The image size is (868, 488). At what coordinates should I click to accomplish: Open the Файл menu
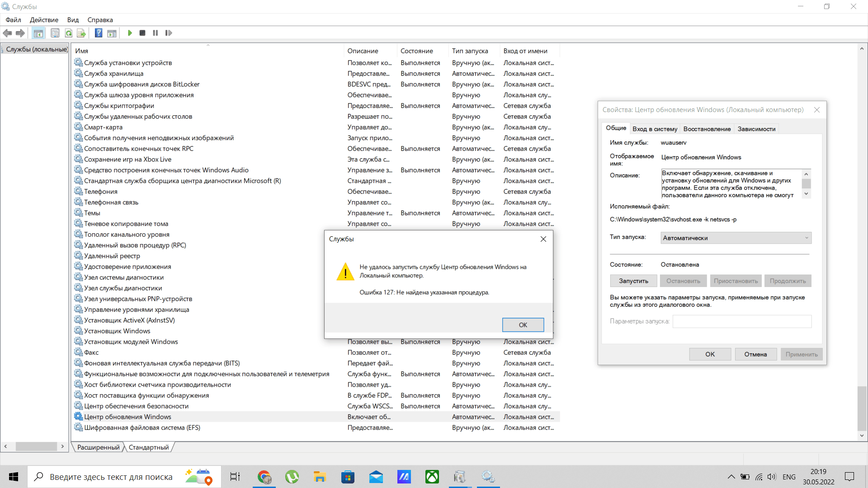13,20
